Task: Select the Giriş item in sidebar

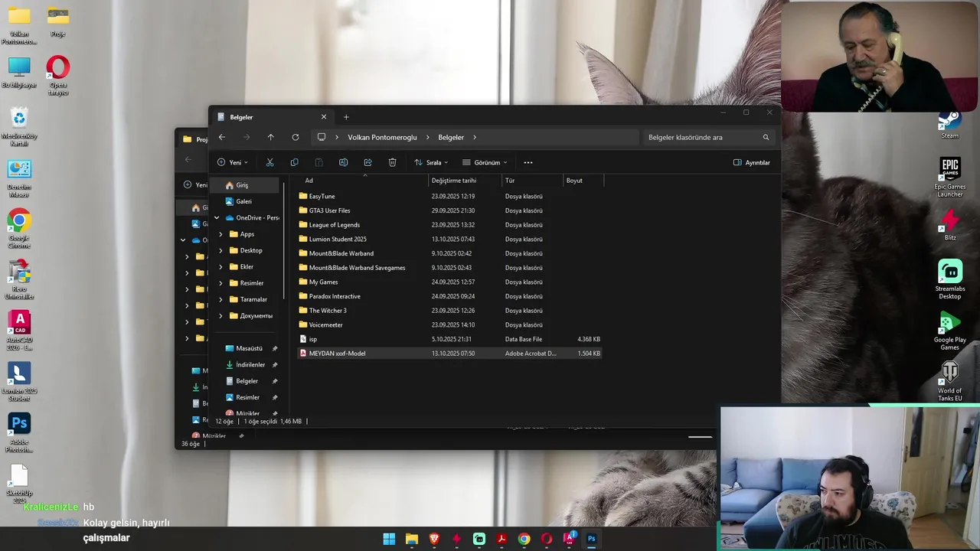Action: click(245, 185)
